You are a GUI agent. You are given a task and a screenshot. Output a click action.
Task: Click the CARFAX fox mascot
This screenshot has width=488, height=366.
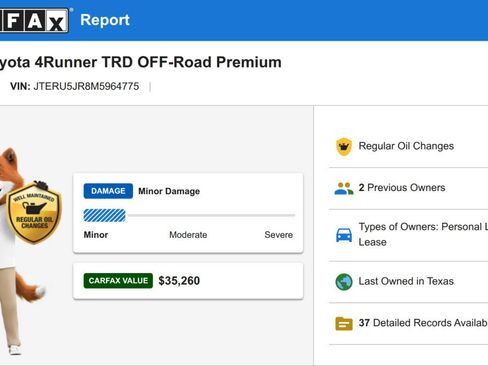[22, 252]
